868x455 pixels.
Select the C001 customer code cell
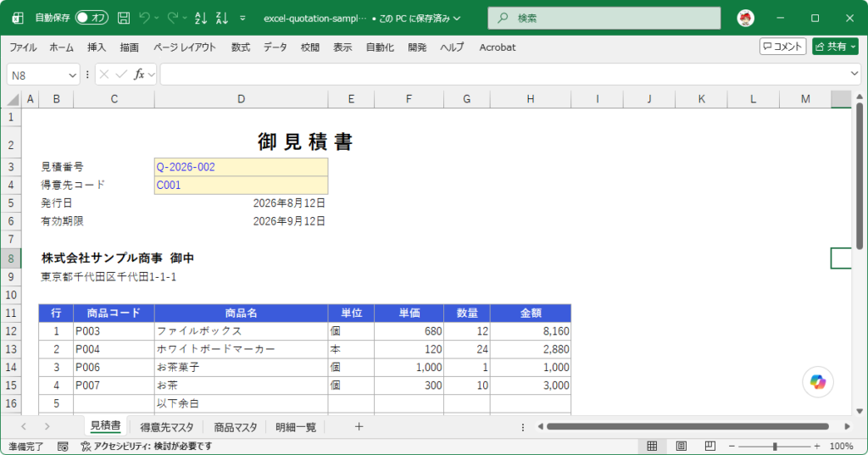pos(242,185)
